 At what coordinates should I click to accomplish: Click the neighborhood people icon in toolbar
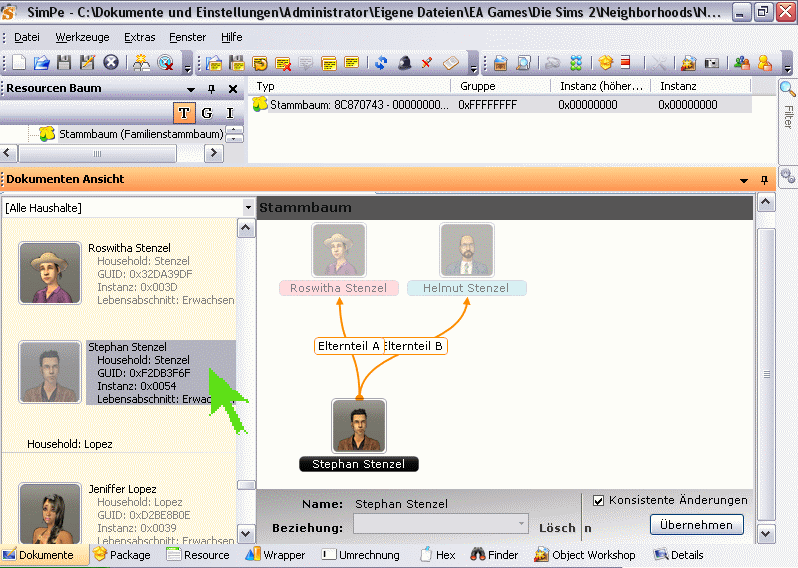click(x=141, y=63)
